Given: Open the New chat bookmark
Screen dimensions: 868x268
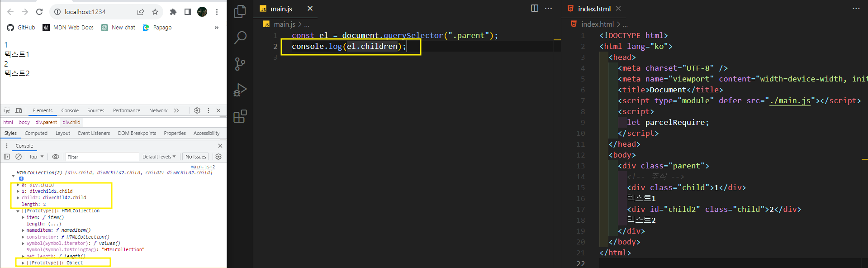Looking at the screenshot, I should tap(118, 28).
